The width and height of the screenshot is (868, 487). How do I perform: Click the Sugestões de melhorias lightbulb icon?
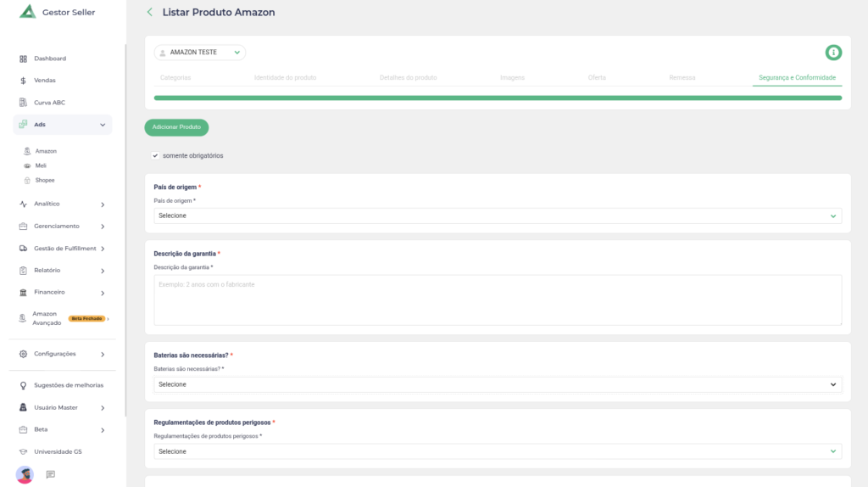[x=24, y=385]
